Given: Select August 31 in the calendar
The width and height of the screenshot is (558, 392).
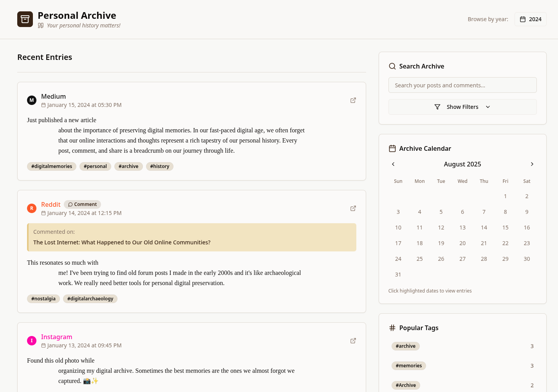Looking at the screenshot, I should click(x=398, y=275).
